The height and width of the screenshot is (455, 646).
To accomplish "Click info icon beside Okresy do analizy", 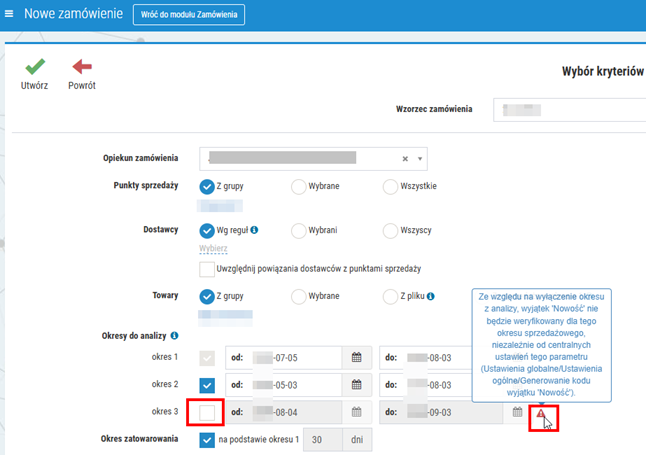I will click(174, 336).
